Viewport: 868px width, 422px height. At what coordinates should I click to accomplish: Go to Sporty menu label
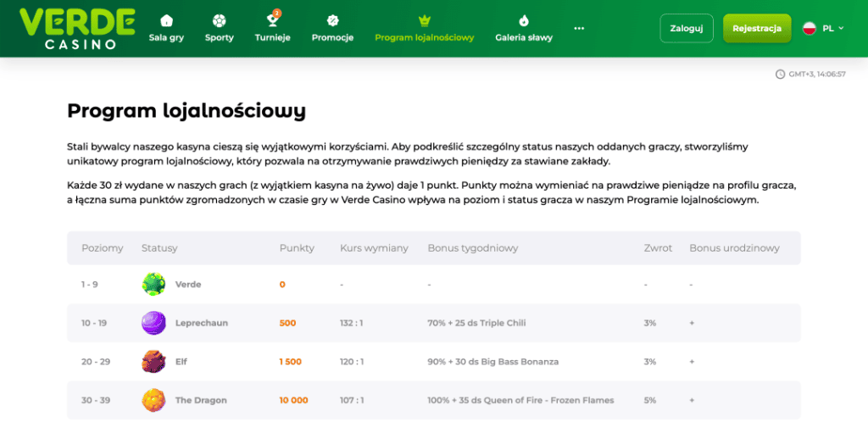[x=220, y=38]
